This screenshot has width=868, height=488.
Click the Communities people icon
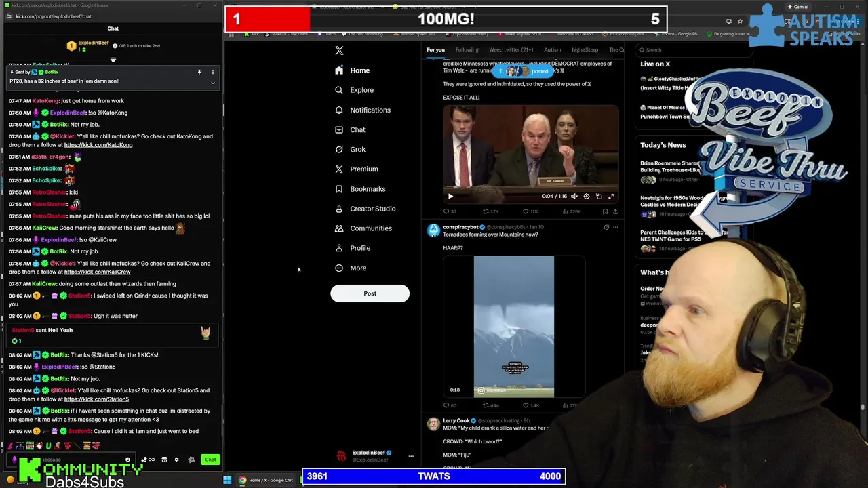pyautogui.click(x=339, y=228)
